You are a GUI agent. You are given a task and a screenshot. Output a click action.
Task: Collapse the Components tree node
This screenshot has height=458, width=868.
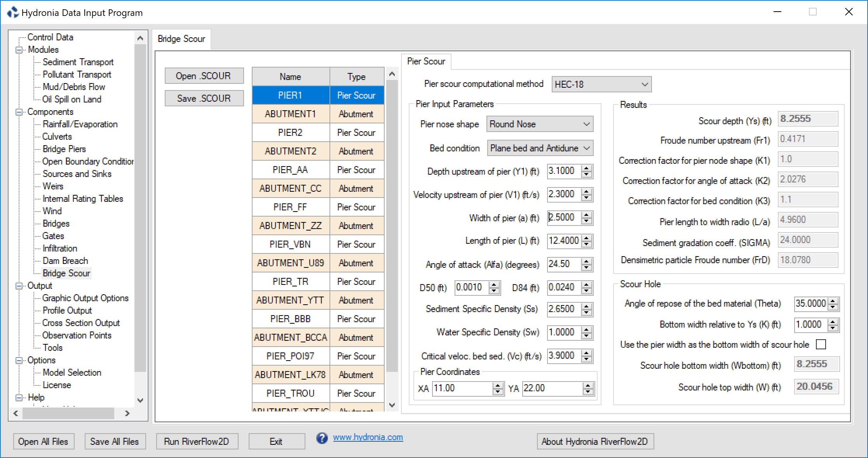point(19,112)
